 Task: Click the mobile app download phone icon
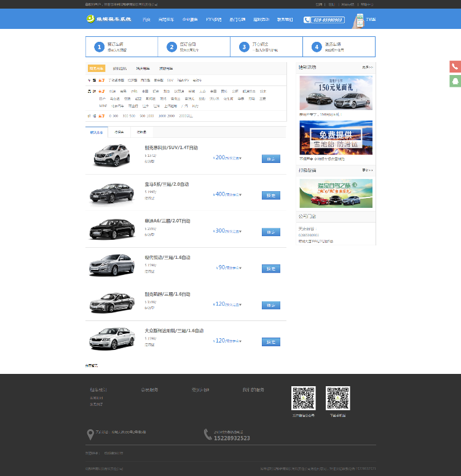[x=358, y=20]
